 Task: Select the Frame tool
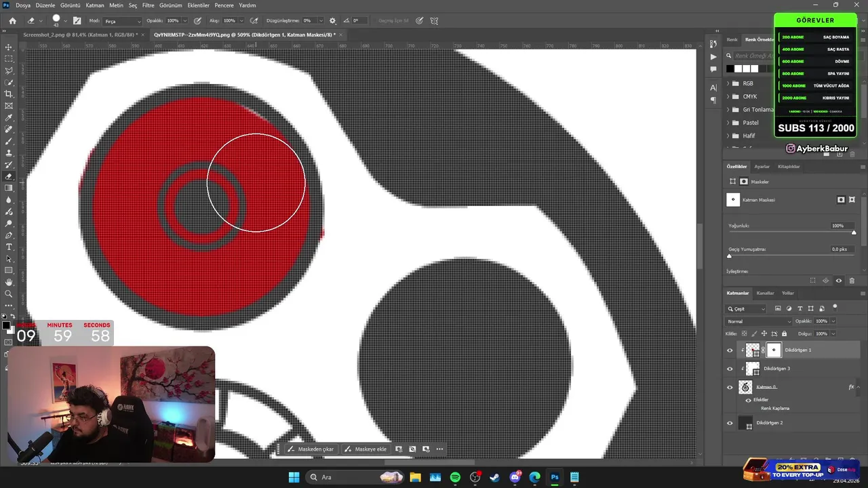[9, 106]
